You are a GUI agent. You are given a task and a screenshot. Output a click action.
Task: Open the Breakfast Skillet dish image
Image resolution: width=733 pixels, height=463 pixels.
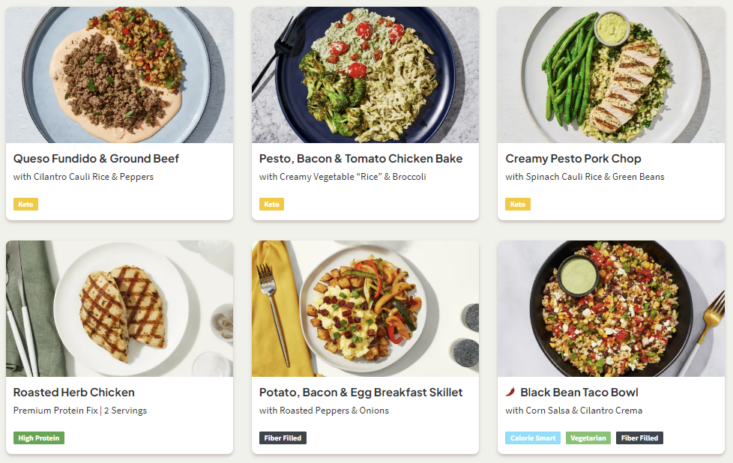pyautogui.click(x=365, y=308)
